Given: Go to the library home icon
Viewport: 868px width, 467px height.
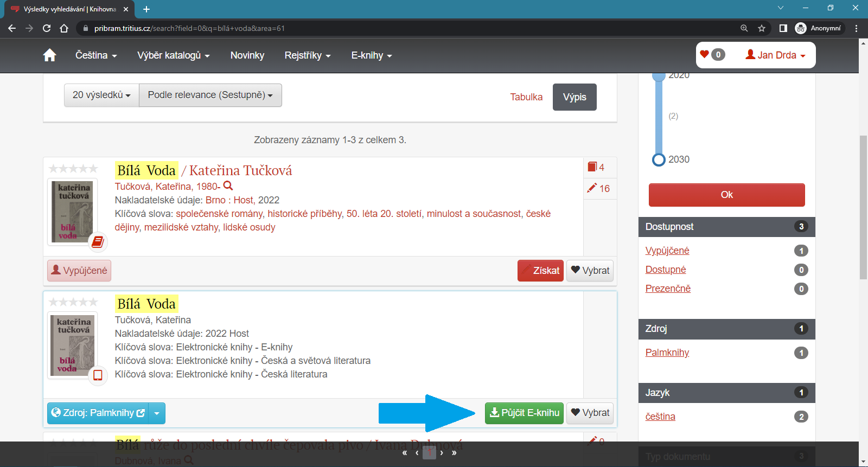Looking at the screenshot, I should tap(49, 55).
